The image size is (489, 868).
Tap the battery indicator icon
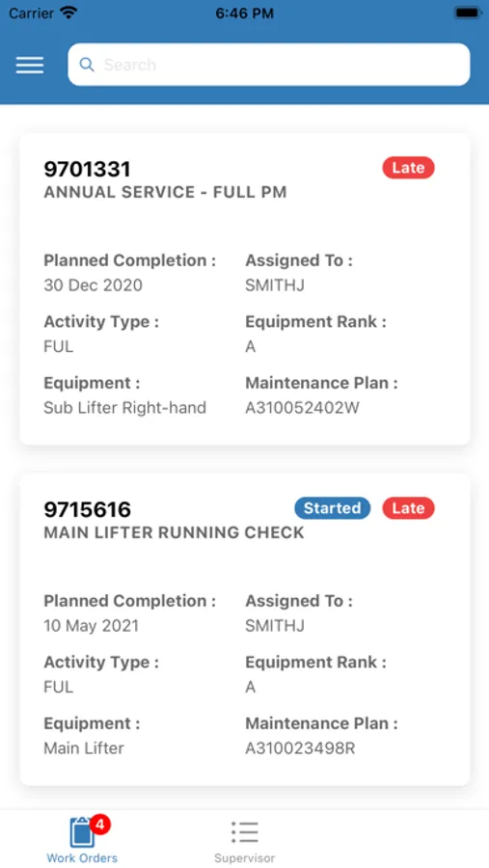(x=468, y=13)
